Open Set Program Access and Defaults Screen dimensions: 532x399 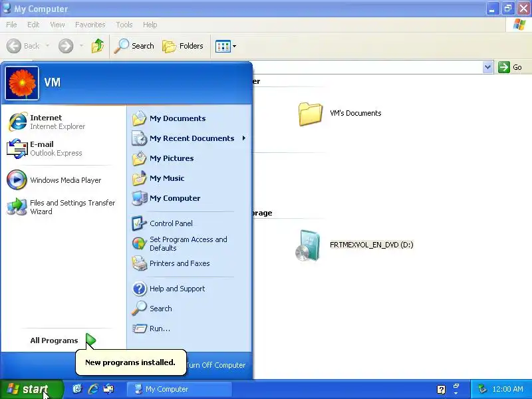pos(189,243)
